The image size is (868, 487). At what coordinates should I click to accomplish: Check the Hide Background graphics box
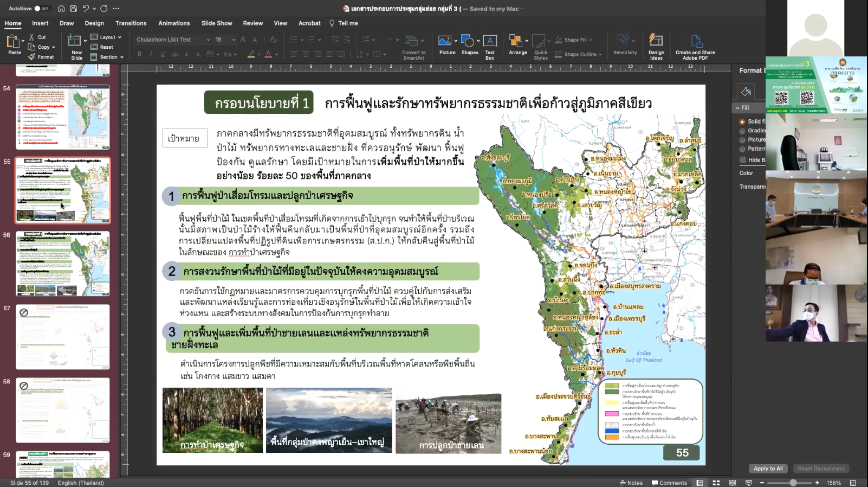click(x=742, y=160)
